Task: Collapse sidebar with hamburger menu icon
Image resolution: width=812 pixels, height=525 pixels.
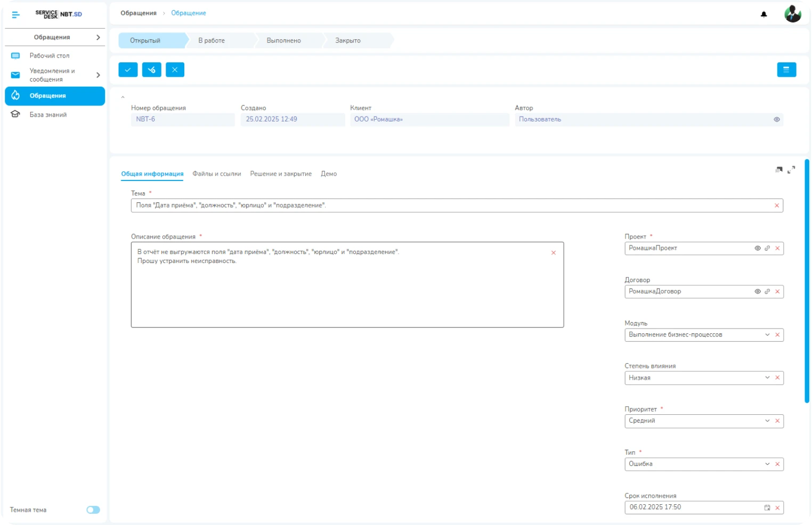Action: [x=15, y=15]
